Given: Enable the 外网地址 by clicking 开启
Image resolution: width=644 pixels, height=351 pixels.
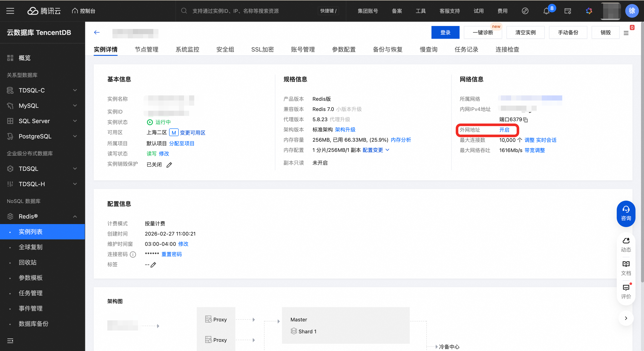Looking at the screenshot, I should [504, 130].
